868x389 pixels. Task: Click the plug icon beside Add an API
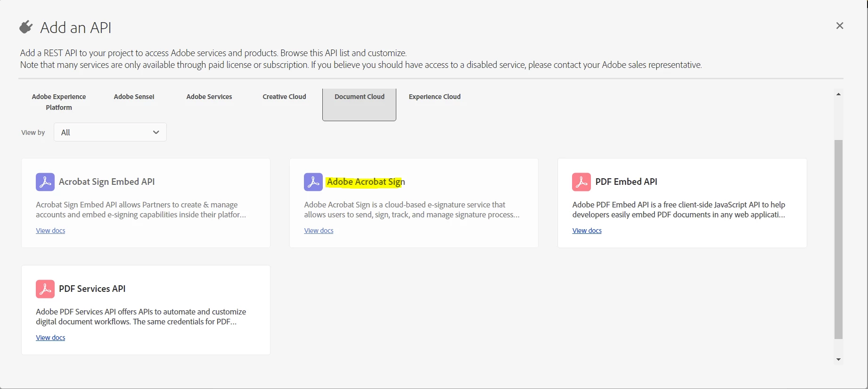click(x=26, y=27)
